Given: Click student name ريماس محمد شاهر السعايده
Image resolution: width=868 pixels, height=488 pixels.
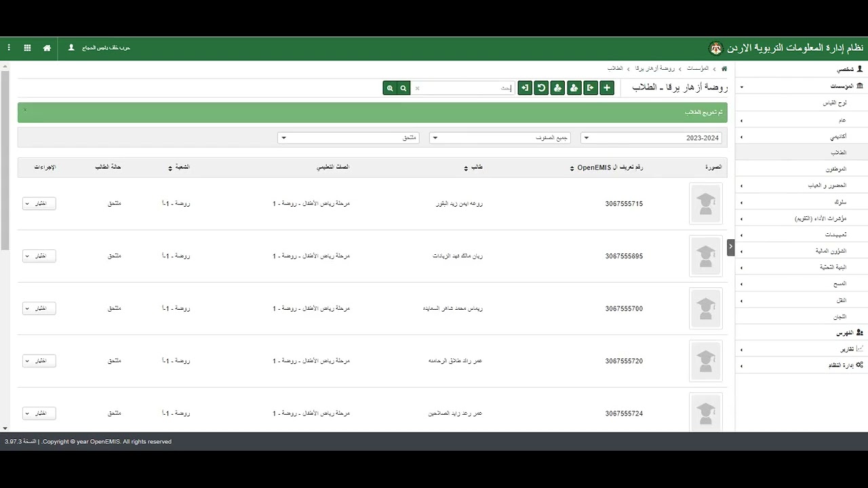Looking at the screenshot, I should pyautogui.click(x=452, y=308).
